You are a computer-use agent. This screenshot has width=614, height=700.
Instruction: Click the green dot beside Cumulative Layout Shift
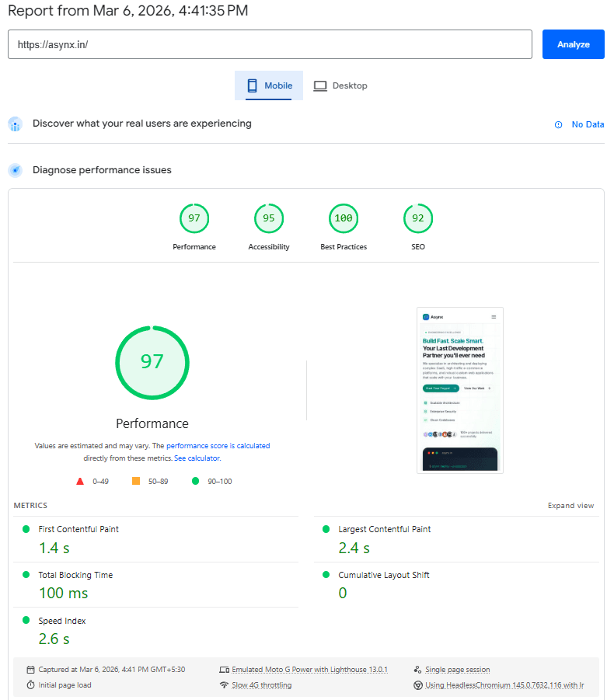click(326, 575)
